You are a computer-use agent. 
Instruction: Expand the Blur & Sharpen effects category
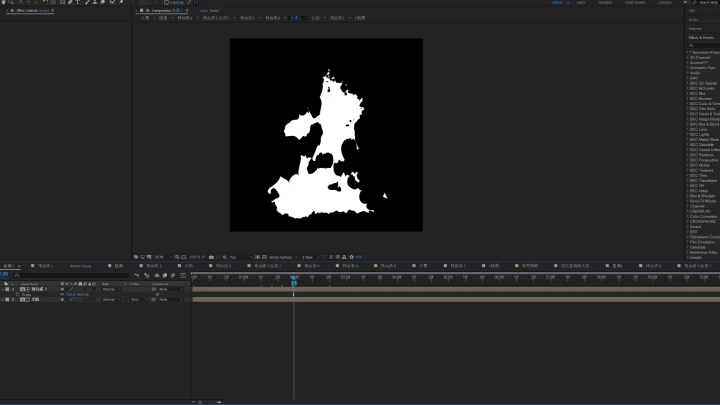[688, 196]
